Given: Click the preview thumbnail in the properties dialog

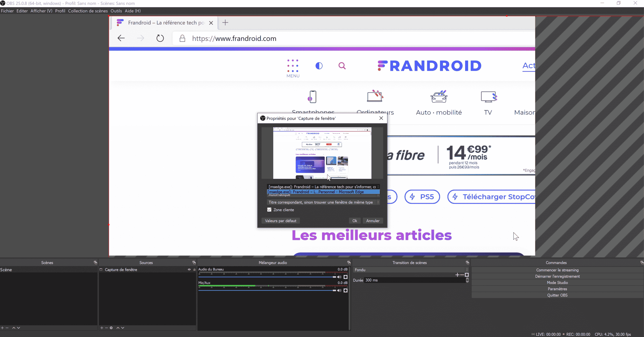Looking at the screenshot, I should click(x=322, y=153).
